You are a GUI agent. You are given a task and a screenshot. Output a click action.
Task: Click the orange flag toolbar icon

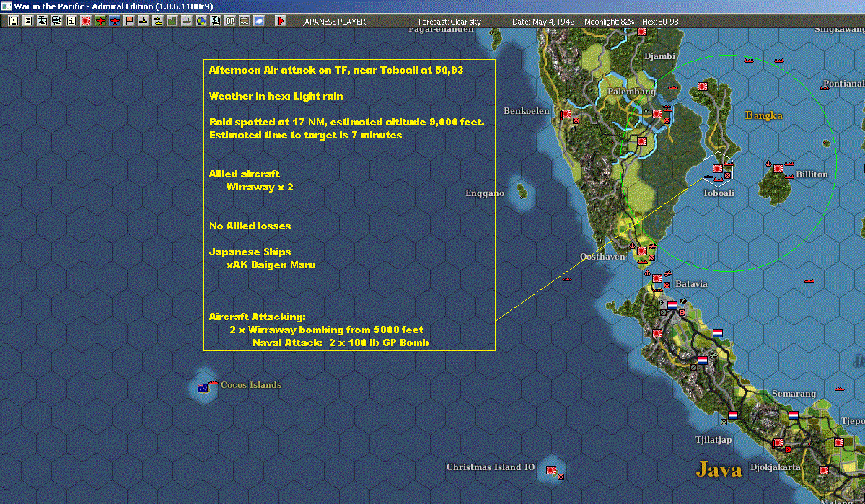(129, 21)
